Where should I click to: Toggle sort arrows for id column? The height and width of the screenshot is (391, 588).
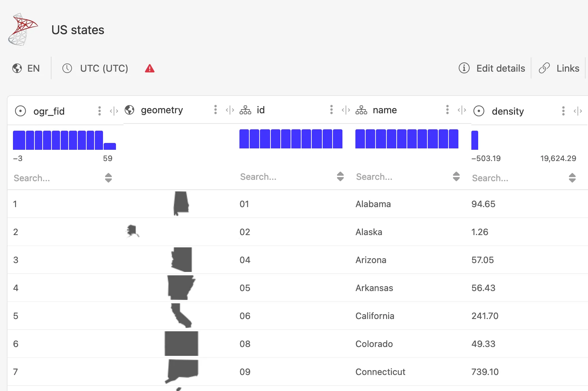click(340, 176)
